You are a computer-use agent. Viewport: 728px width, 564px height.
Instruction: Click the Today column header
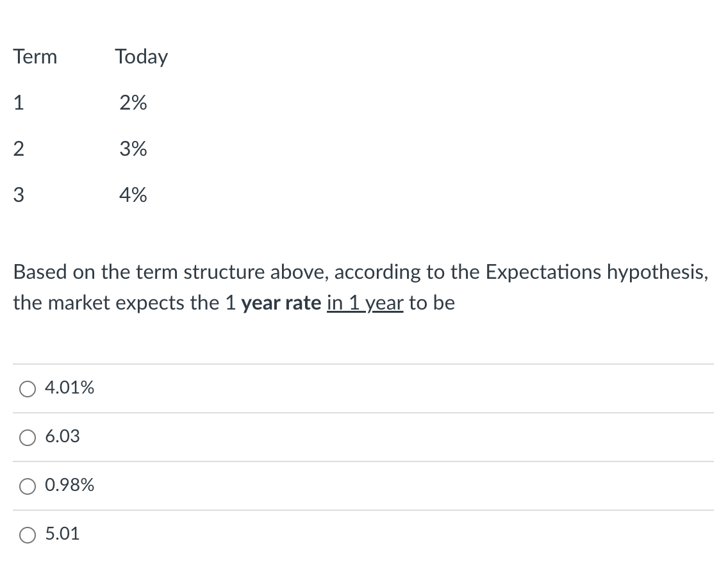(x=141, y=56)
